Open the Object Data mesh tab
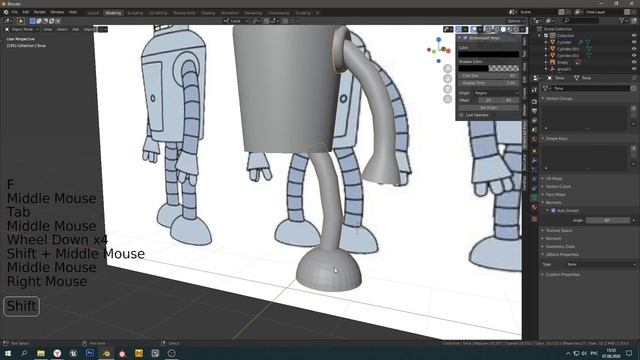This screenshot has height=360, width=640. [534, 197]
